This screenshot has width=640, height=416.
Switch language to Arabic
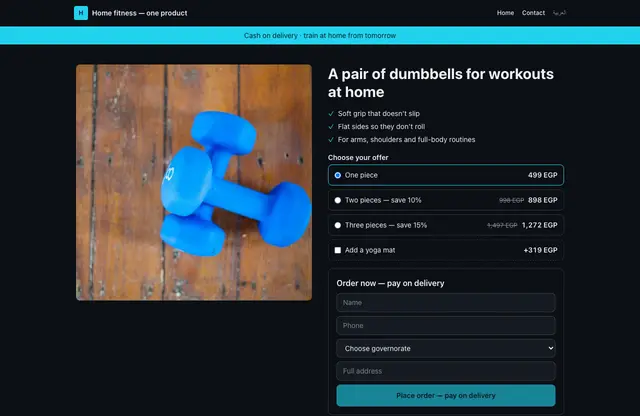559,13
